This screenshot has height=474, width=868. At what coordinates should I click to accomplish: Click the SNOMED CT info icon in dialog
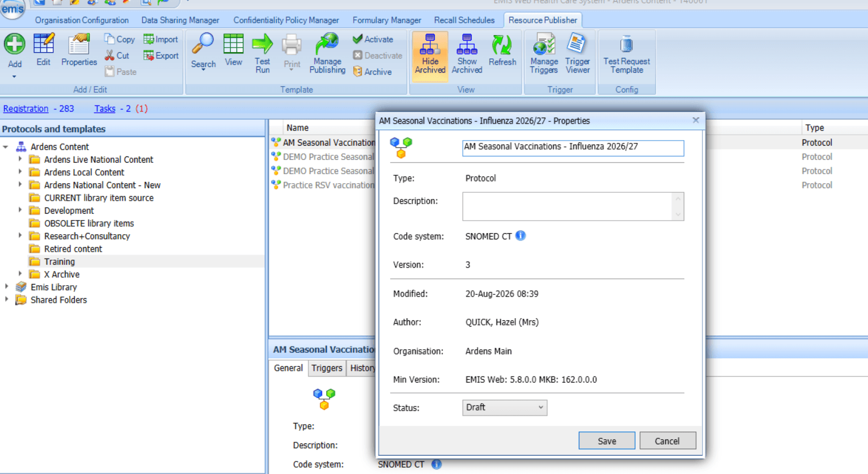click(x=520, y=236)
